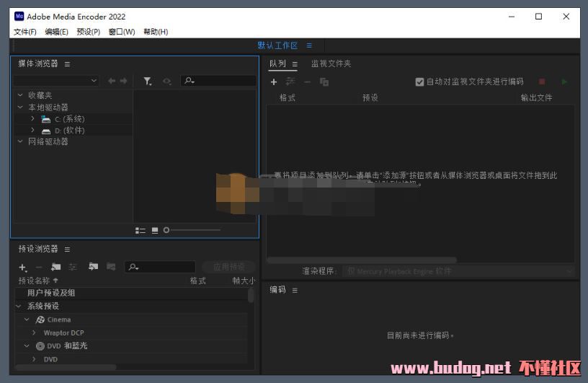Viewport: 588px width, 383px height.
Task: Go forward in the media browser
Action: [x=123, y=81]
